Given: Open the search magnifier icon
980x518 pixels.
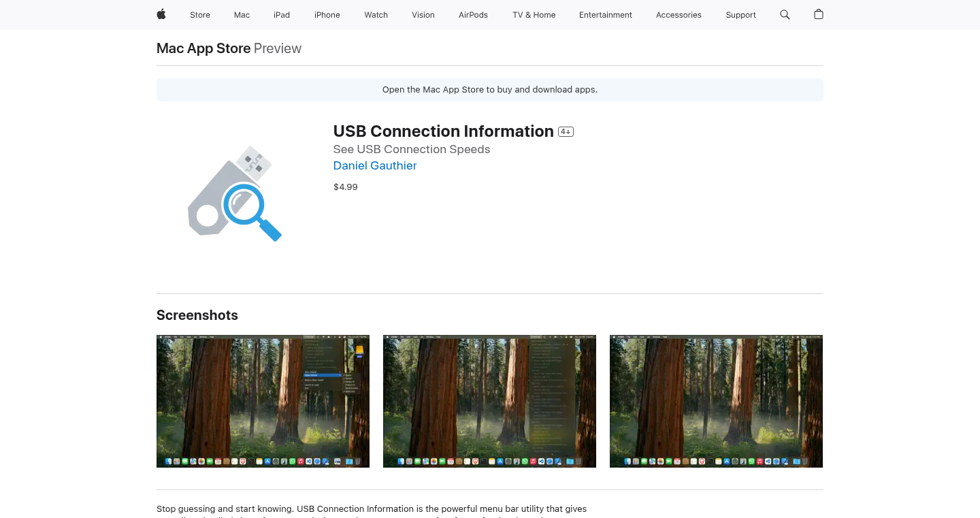Looking at the screenshot, I should [785, 14].
